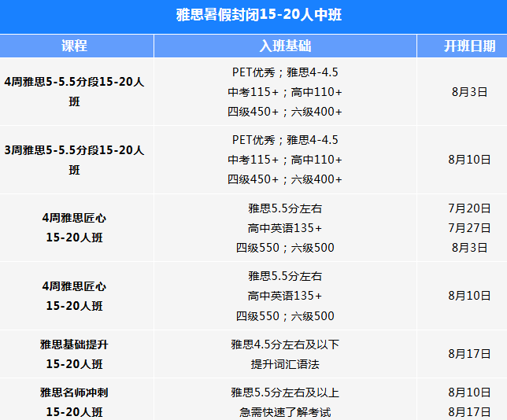Select 8月10日 of the 雅思名师冲刺 row
Viewport: 507px width, 420px height.
point(469,392)
